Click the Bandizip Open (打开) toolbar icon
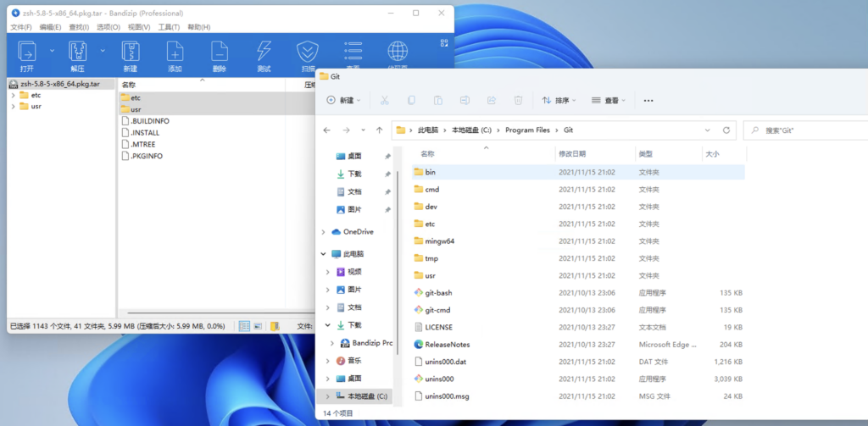 (x=27, y=52)
